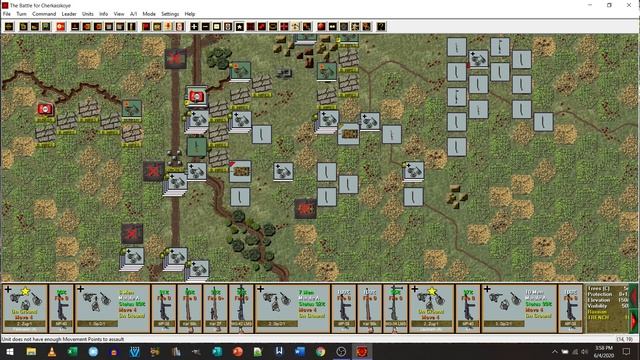Open the View menu
The height and width of the screenshot is (360, 640).
click(x=119, y=14)
